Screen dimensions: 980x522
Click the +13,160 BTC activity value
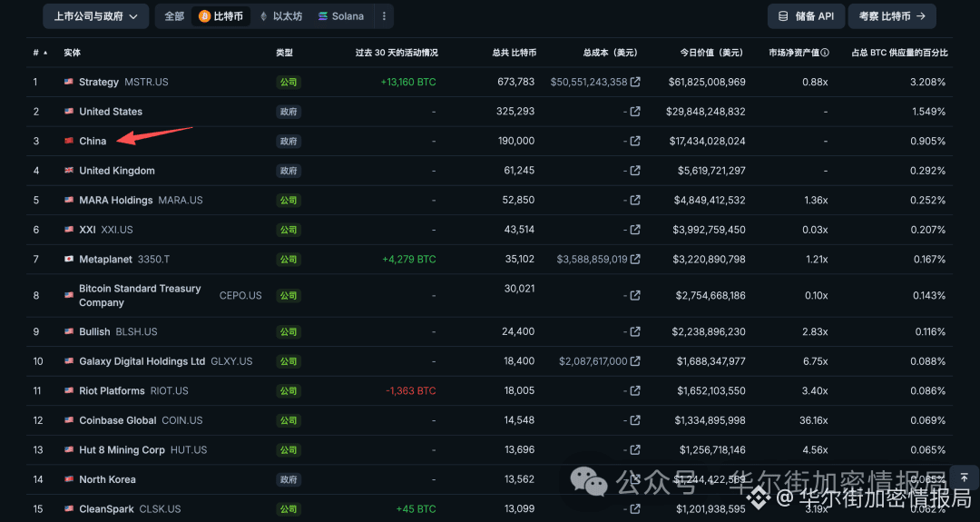pyautogui.click(x=408, y=82)
